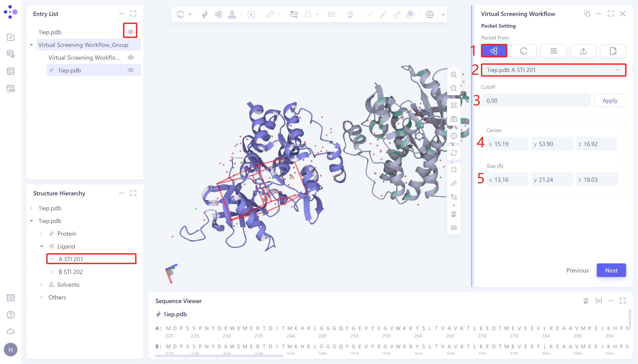Take a snapshot with the camera icon
The image size is (638, 364).
454,119
